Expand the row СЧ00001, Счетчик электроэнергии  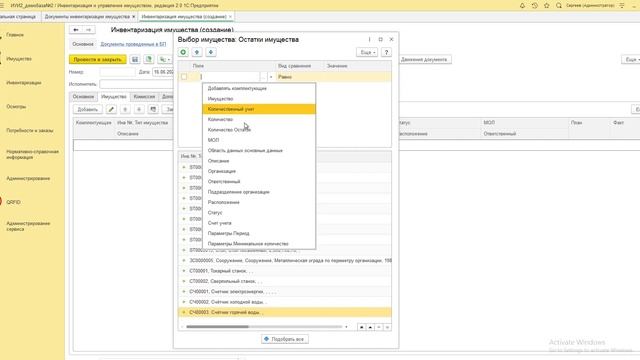point(184,292)
